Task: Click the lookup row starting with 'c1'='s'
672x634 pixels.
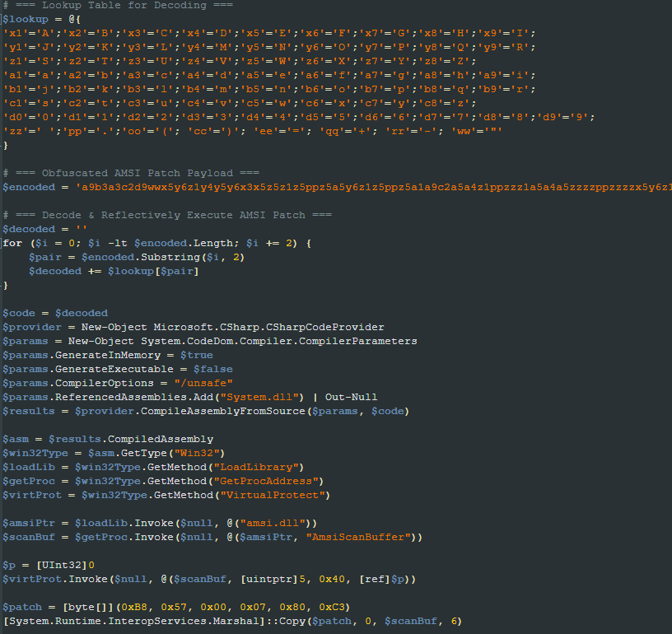Action: 240,103
